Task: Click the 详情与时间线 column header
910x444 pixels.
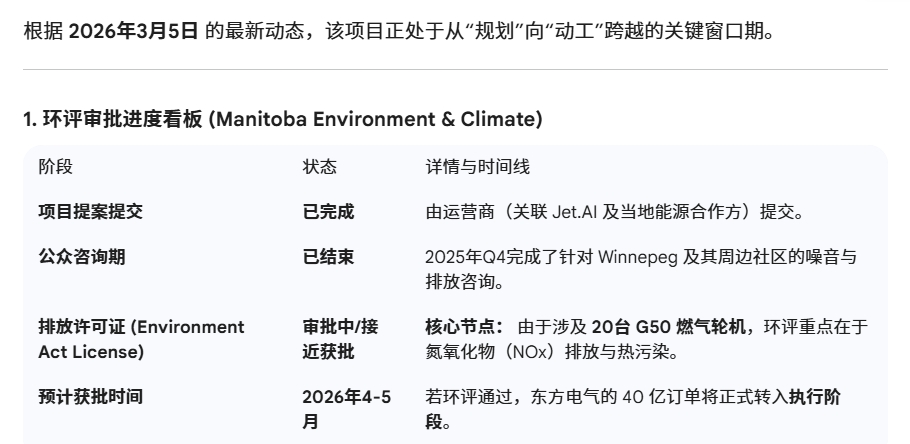Action: coord(477,166)
